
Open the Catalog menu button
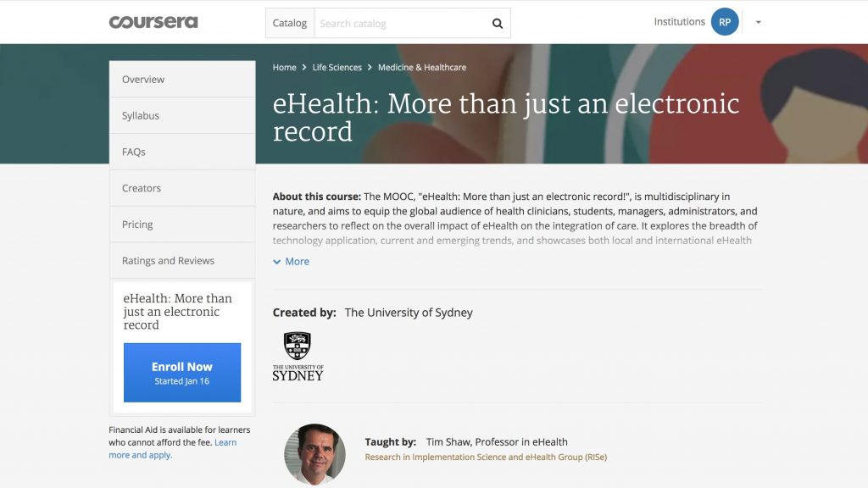point(290,23)
